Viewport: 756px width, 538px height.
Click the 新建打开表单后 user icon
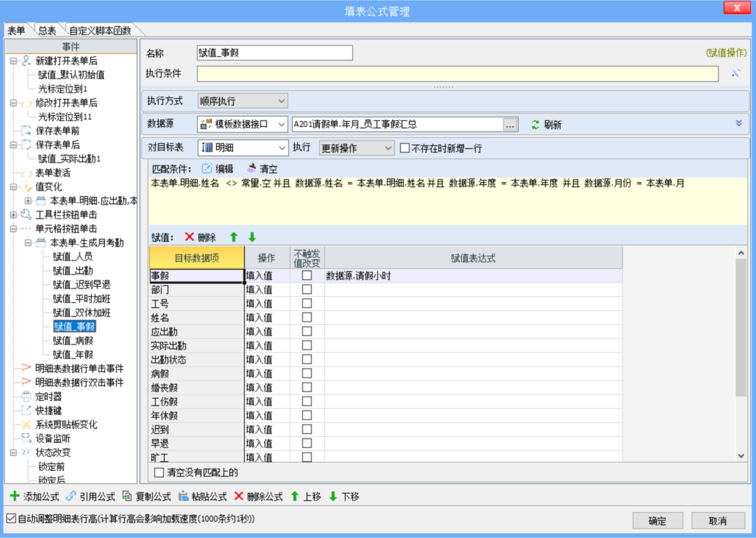[x=27, y=60]
